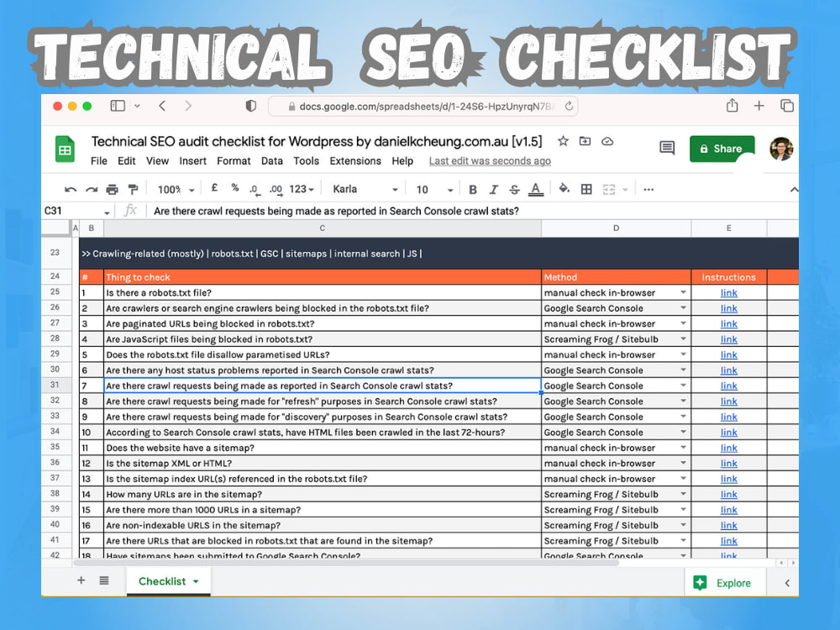Open a new Safari tab
840x630 pixels.
pos(759,106)
